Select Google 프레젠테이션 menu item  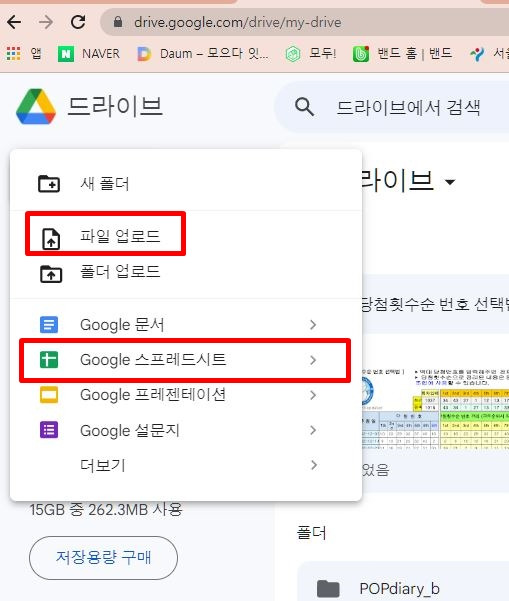click(186, 395)
